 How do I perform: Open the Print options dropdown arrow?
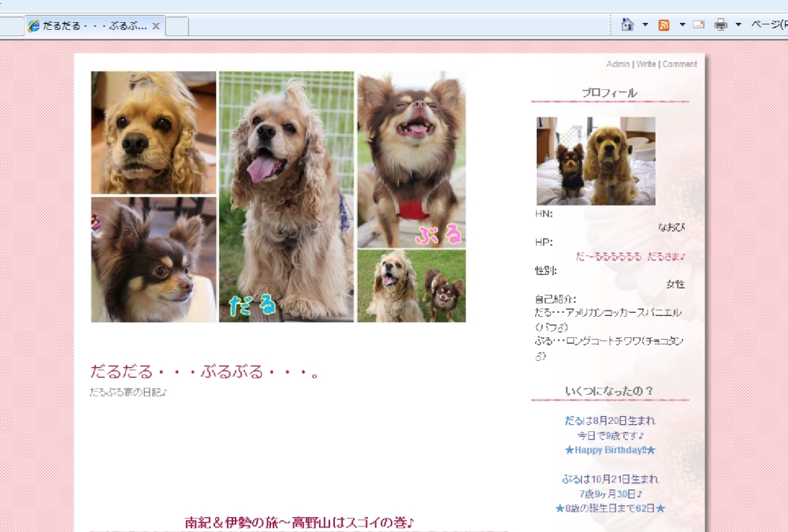[738, 24]
